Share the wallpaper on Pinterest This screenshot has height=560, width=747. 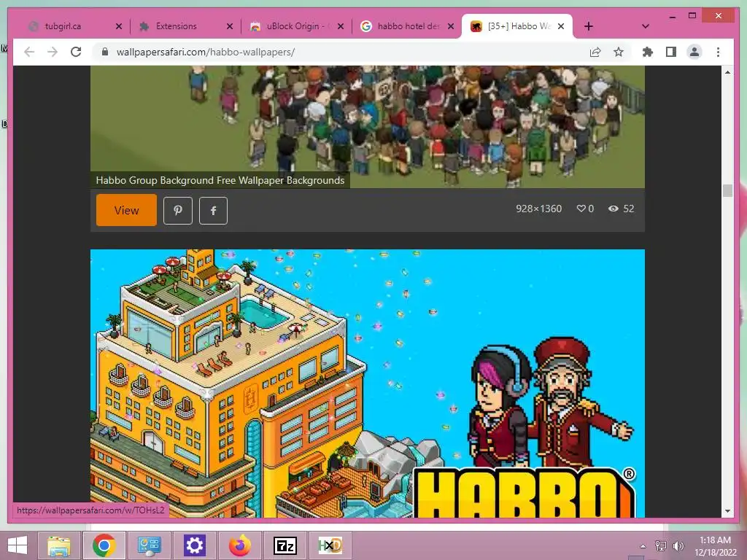coord(178,211)
